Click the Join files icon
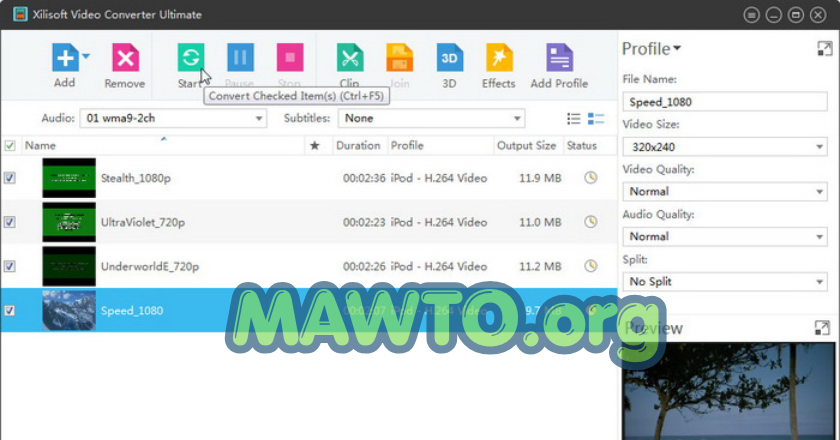 [x=399, y=57]
